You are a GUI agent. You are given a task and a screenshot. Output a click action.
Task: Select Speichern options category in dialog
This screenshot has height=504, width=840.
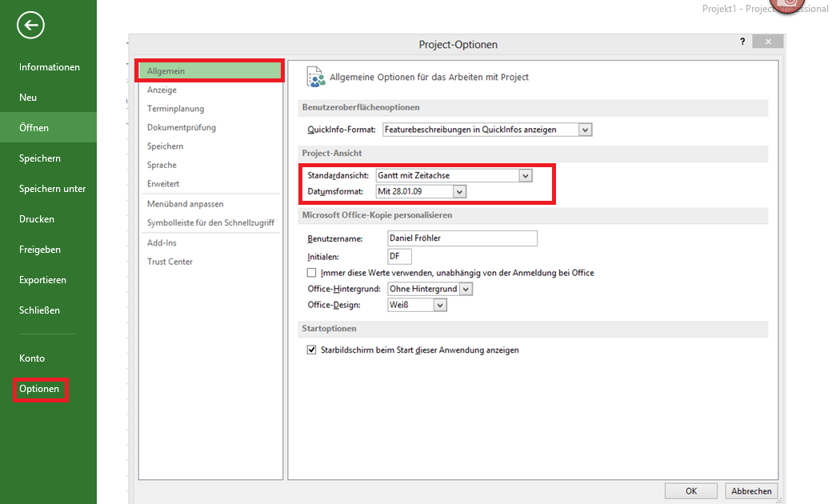[x=210, y=146]
